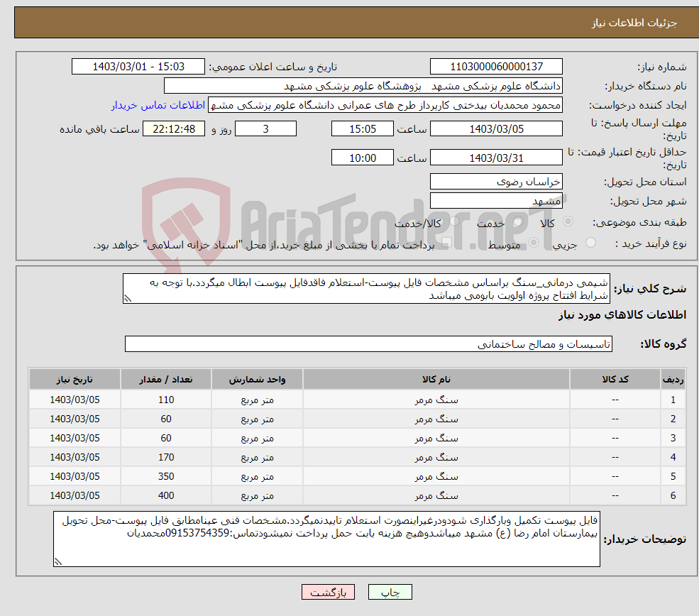Select the خدمت radio button

click(x=518, y=221)
